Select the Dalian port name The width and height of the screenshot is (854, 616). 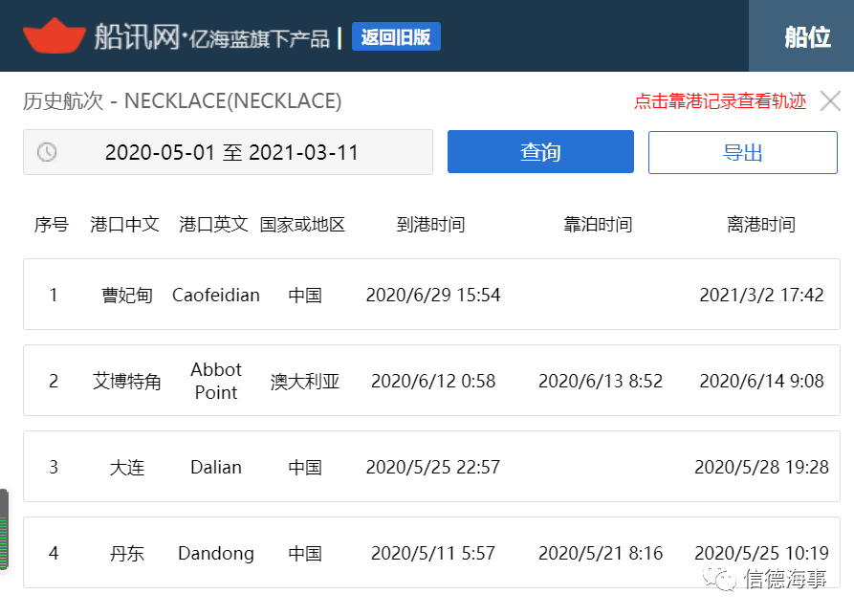(216, 467)
